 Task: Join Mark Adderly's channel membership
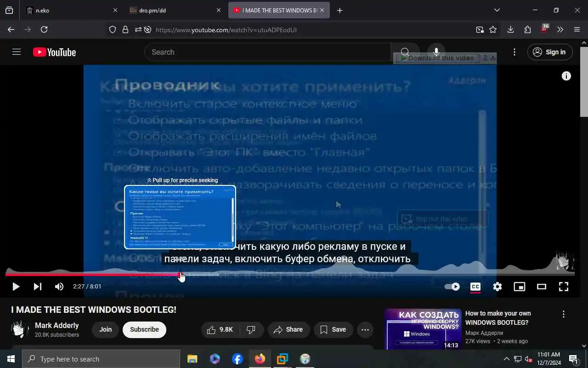tap(105, 329)
